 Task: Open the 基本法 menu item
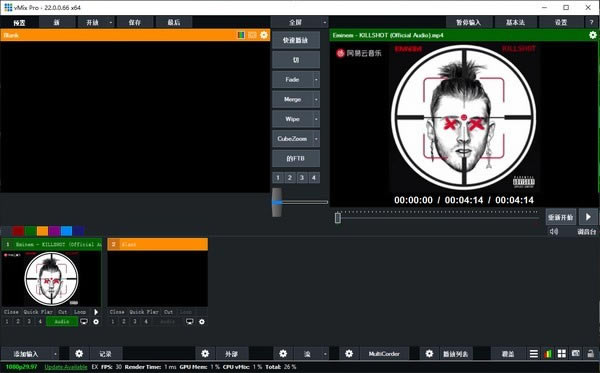point(515,22)
